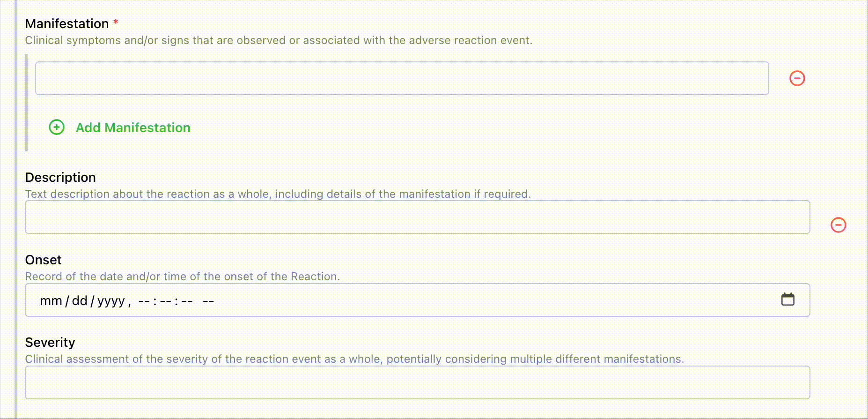Click the minus circle next to Description box
Viewport: 868px width, 419px height.
pos(838,224)
